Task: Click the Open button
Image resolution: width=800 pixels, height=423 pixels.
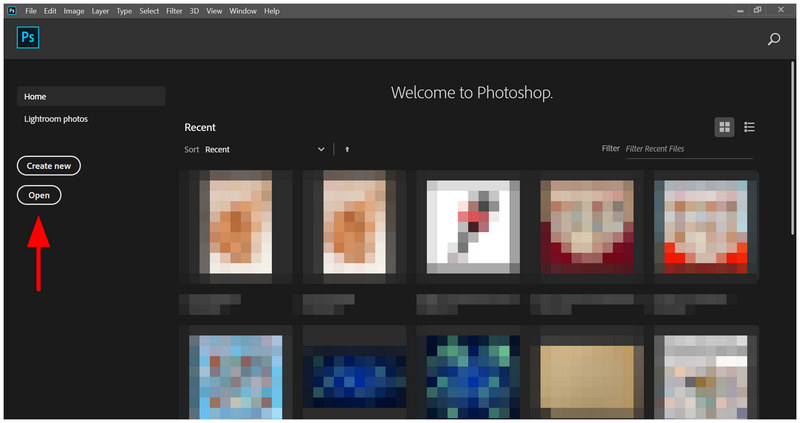Action: click(39, 195)
